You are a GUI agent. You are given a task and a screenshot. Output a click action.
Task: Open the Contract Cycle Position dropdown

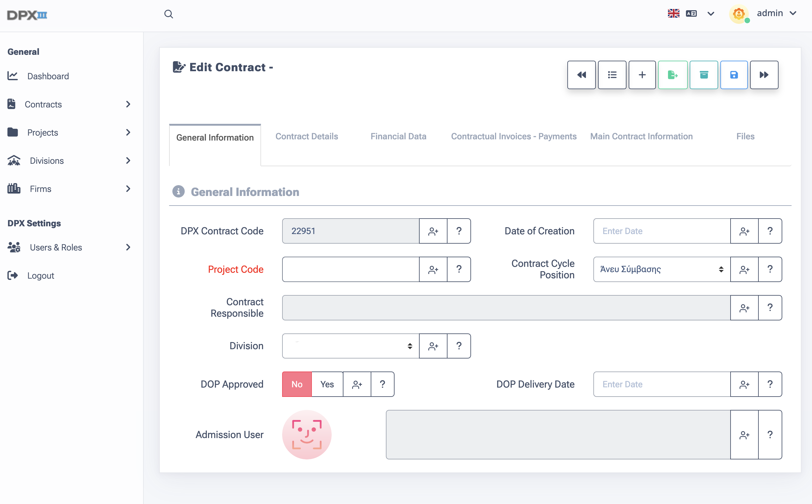pyautogui.click(x=661, y=269)
